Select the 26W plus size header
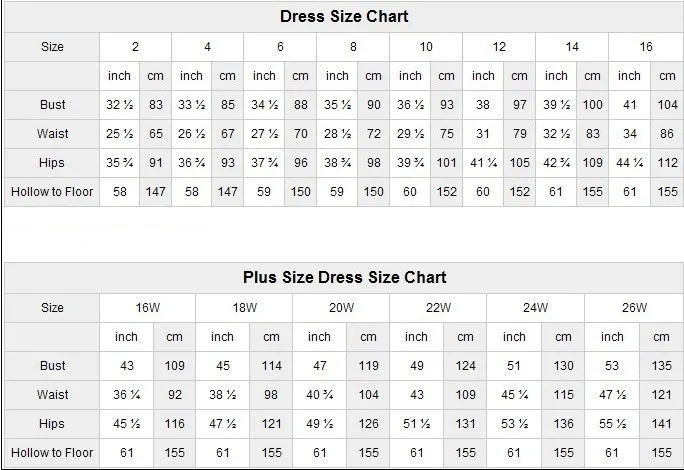The height and width of the screenshot is (470, 684). coord(633,308)
